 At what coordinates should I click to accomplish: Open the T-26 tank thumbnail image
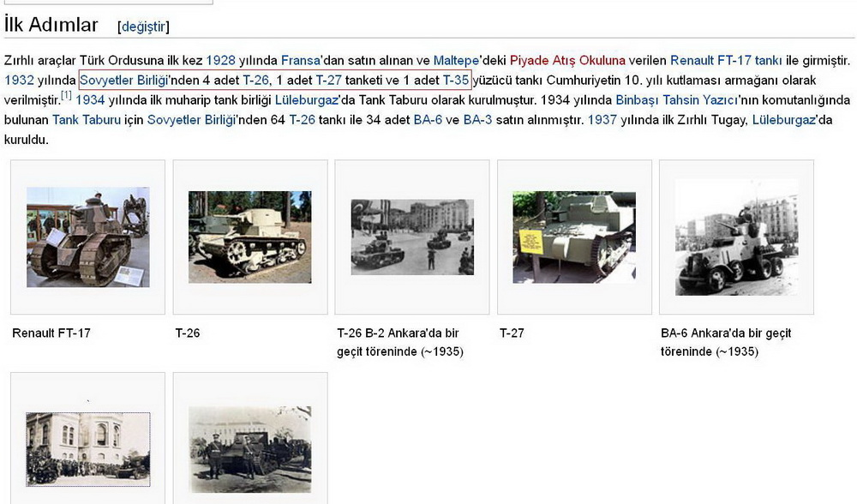coord(250,237)
